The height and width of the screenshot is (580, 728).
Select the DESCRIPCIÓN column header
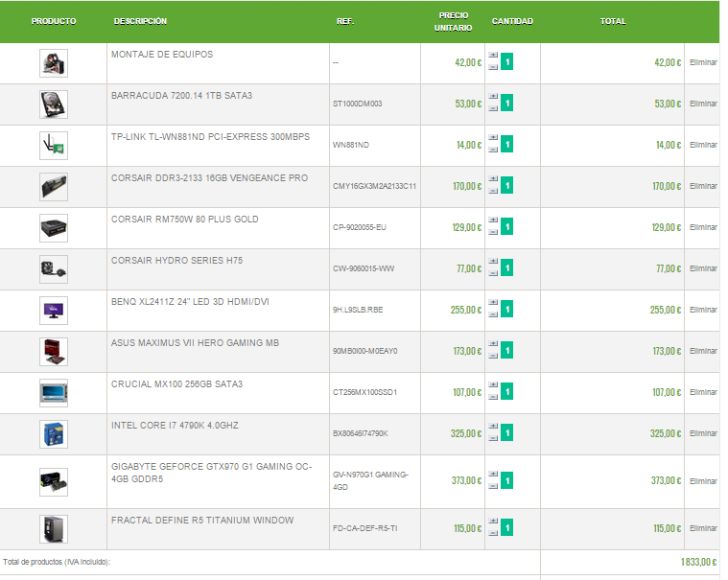140,21
